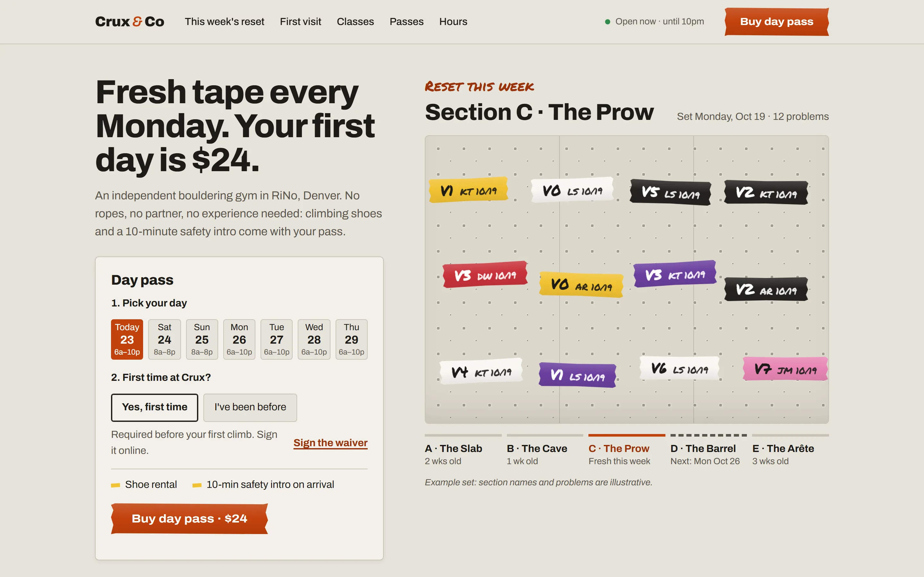Click the black V5 LS tape tag
The height and width of the screenshot is (577, 924).
click(670, 193)
